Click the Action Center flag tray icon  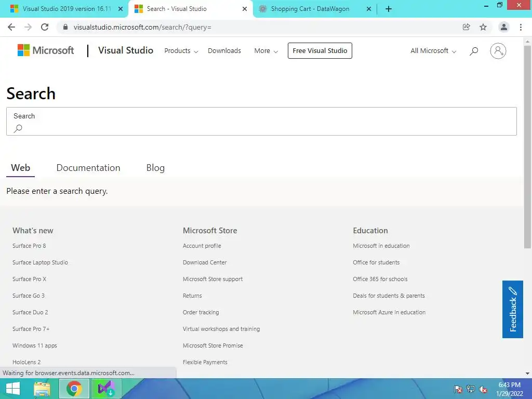458,389
